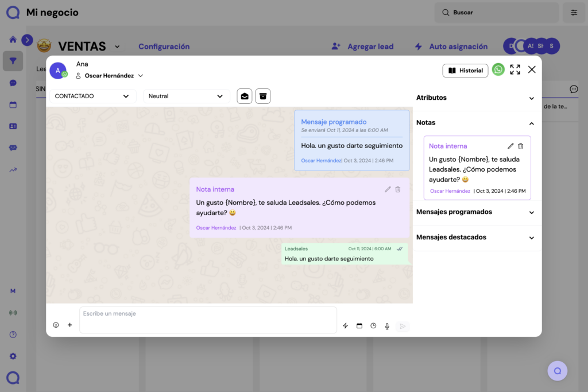Click the archive box icon

pyautogui.click(x=262, y=96)
